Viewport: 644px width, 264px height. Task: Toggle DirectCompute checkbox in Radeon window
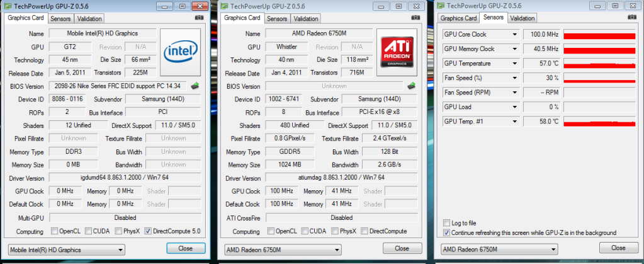click(364, 231)
